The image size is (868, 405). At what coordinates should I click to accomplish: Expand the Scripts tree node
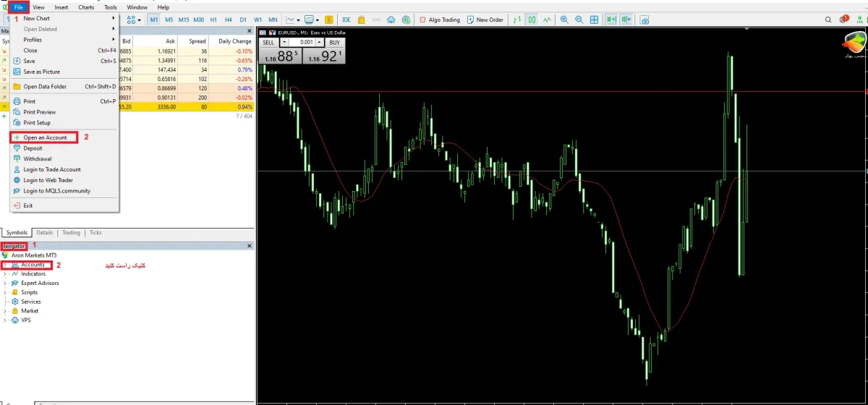click(x=5, y=293)
